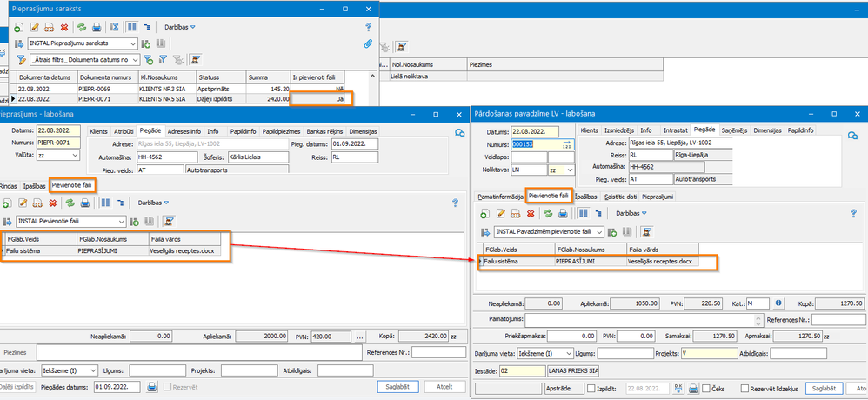Open help question mark in Pieprasījumu saraksts
Viewport: 868px width, 400px height.
click(368, 27)
